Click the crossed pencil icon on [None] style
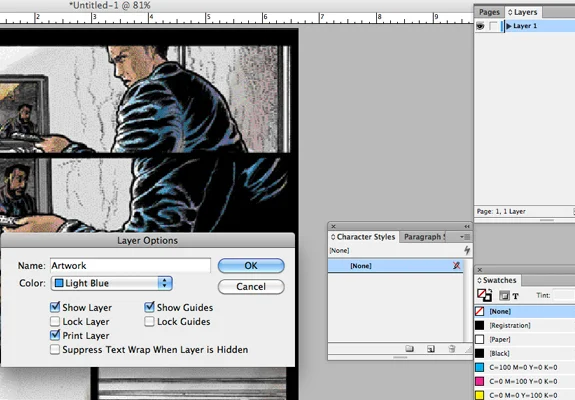The height and width of the screenshot is (400, 575). (x=456, y=266)
